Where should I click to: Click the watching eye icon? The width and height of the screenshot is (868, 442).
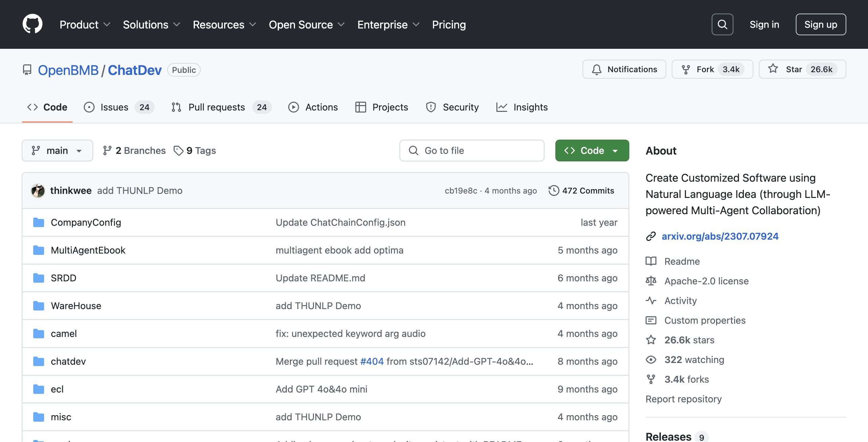(x=651, y=360)
